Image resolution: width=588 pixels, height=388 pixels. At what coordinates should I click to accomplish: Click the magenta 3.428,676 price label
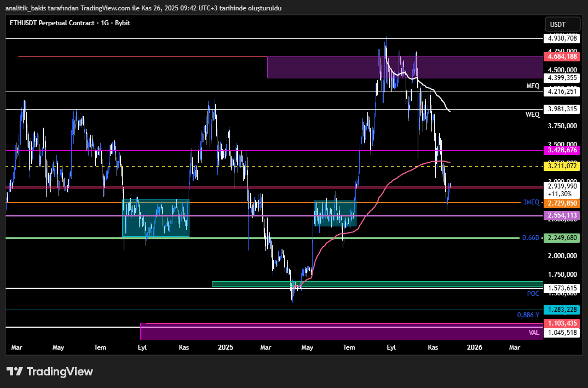561,151
